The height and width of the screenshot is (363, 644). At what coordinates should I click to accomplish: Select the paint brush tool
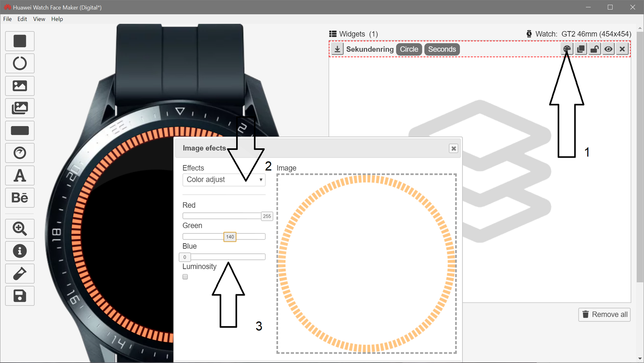coord(20,273)
